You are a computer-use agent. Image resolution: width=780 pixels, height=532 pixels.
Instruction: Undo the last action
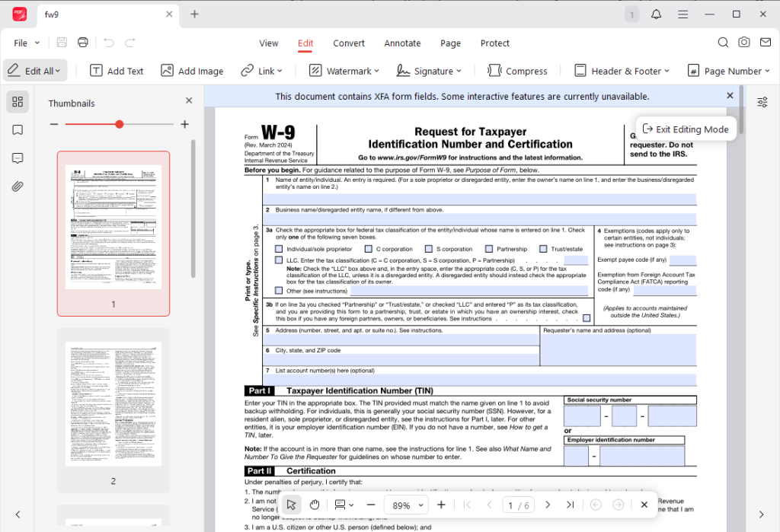coord(109,43)
